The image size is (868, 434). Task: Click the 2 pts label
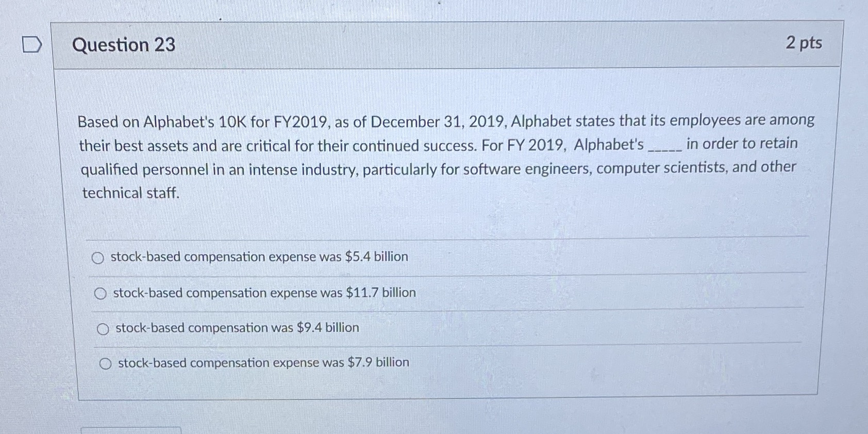(x=805, y=44)
